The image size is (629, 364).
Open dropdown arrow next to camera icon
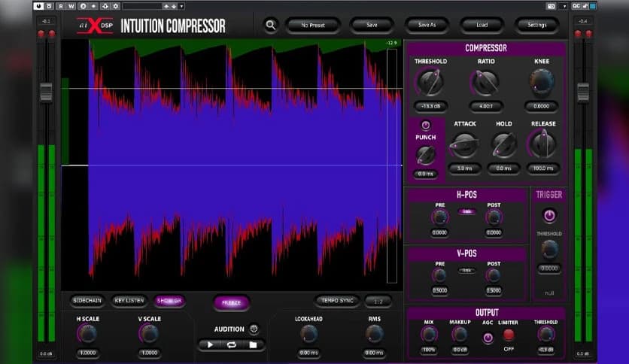564,7
